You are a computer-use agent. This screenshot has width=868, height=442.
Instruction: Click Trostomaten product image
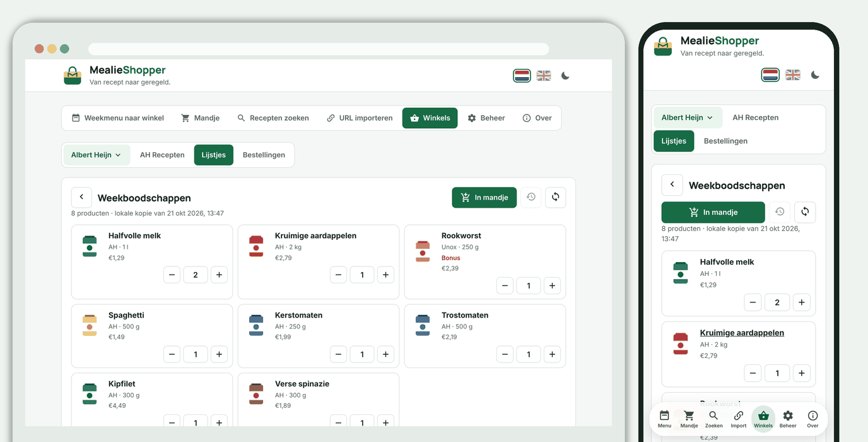coord(423,325)
